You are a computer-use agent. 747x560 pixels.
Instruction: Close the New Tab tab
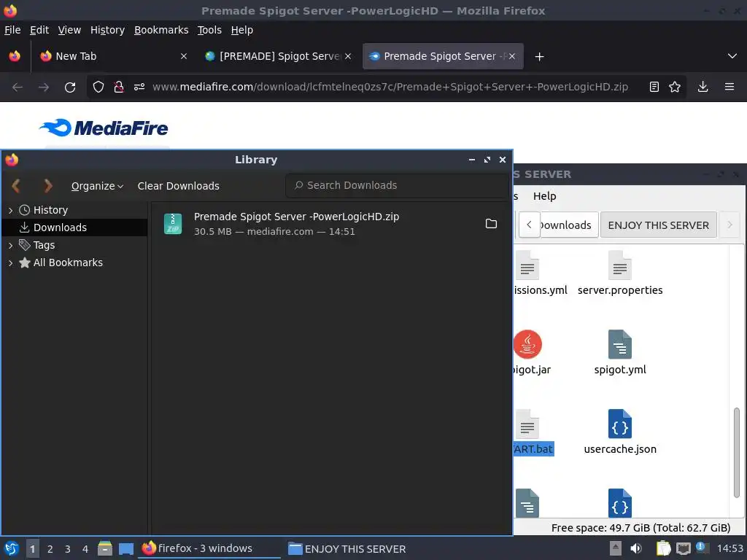184,56
